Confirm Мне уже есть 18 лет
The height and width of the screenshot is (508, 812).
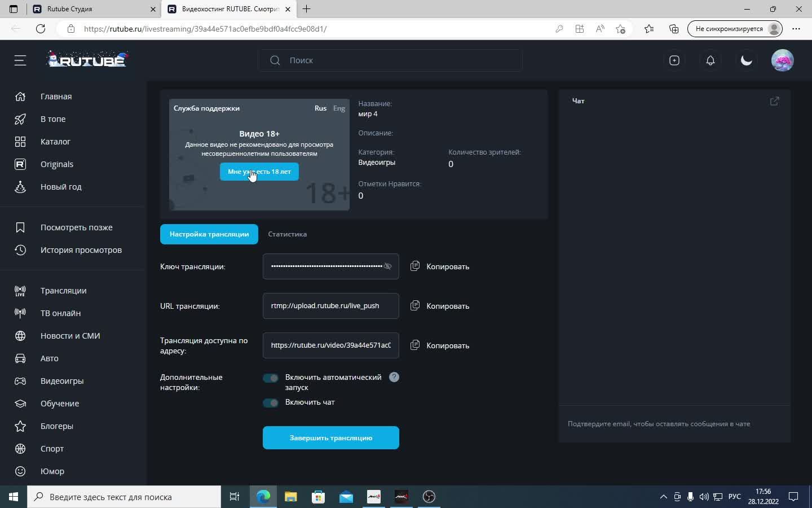(259, 172)
